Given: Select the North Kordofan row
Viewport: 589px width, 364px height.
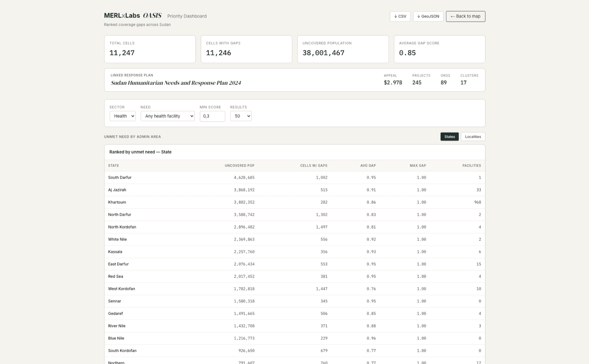Looking at the screenshot, I should [x=294, y=227].
